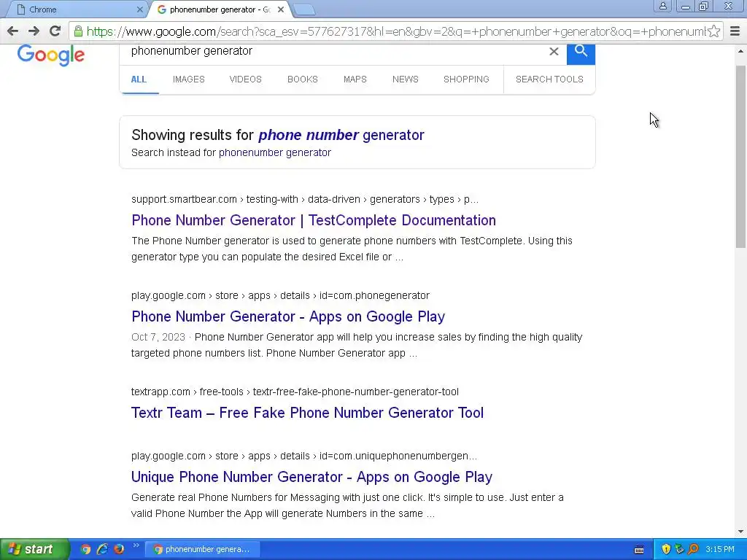
Task: Open a new browser tab
Action: 304,9
